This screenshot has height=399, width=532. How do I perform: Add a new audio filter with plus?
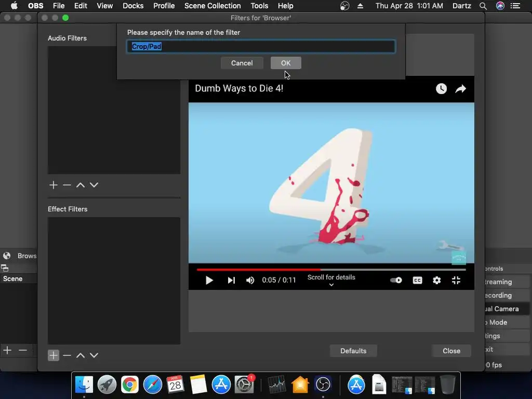[54, 185]
